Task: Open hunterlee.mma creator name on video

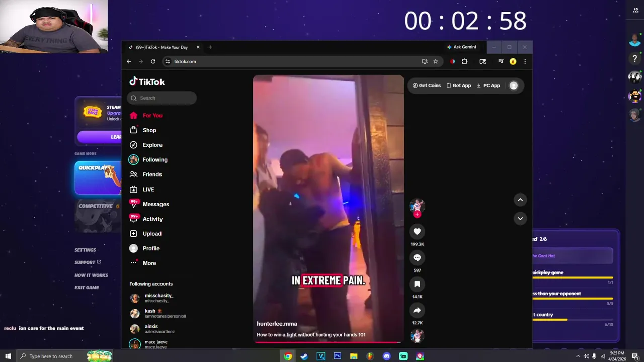Action: (x=277, y=324)
